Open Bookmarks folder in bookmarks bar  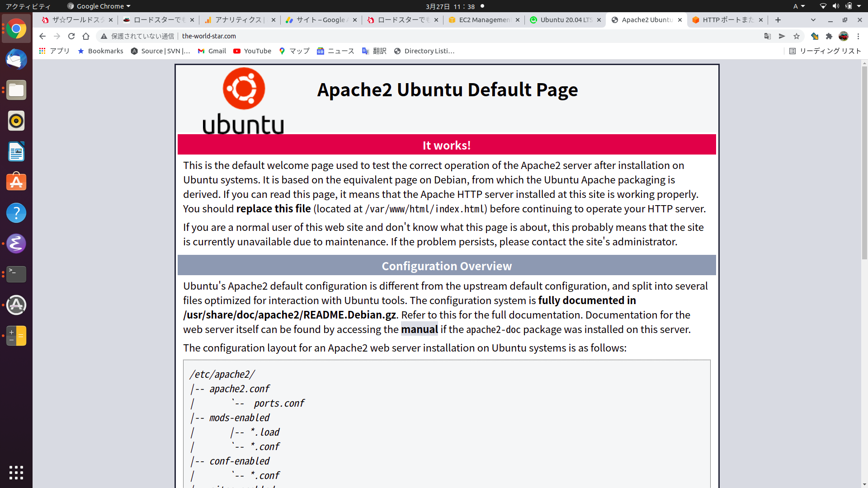tap(100, 51)
